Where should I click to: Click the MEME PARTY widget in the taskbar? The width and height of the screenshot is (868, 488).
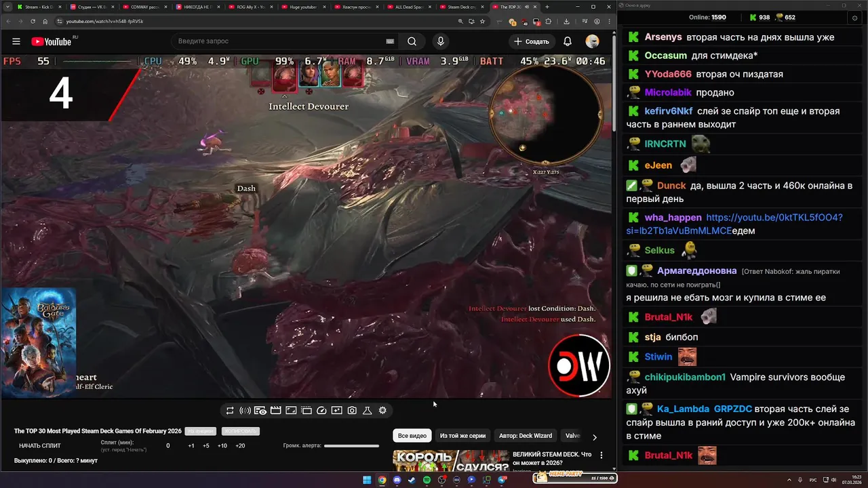575,478
